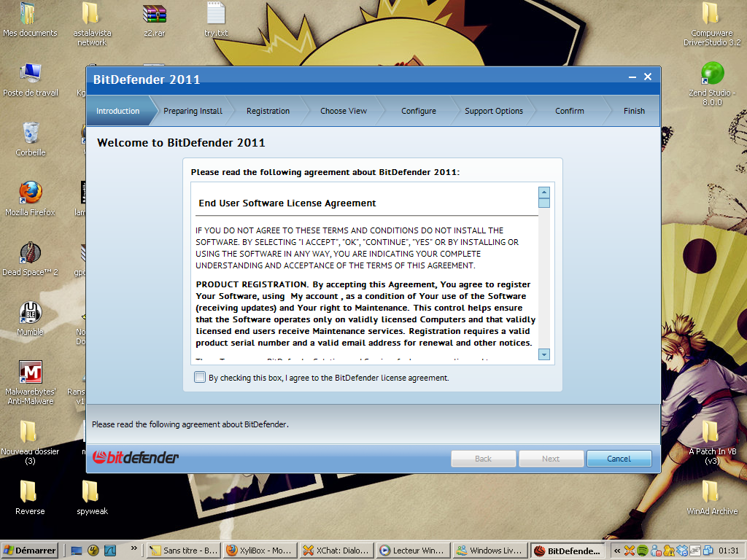This screenshot has width=747, height=560.
Task: Click the disabled Next button
Action: click(551, 459)
